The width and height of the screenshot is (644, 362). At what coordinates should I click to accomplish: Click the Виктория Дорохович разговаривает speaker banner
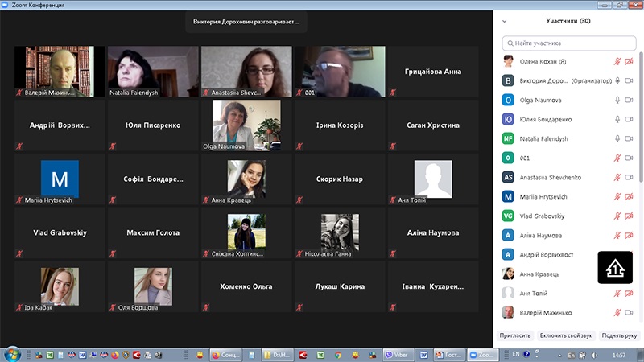246,22
